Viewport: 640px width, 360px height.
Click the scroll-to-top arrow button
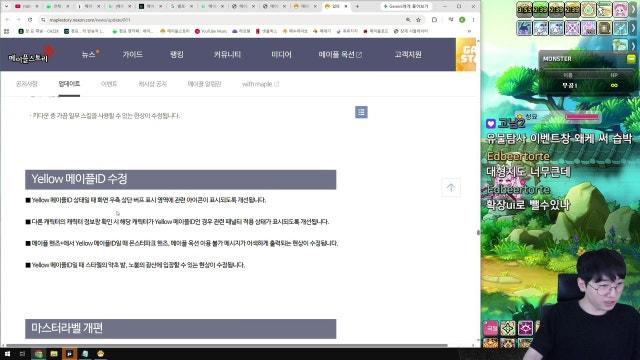tap(451, 188)
